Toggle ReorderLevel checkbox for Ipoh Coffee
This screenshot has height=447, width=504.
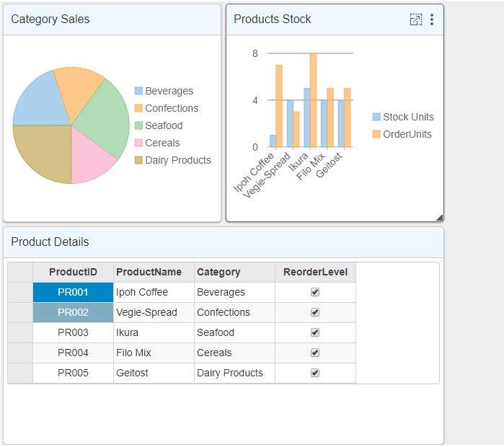coord(315,292)
